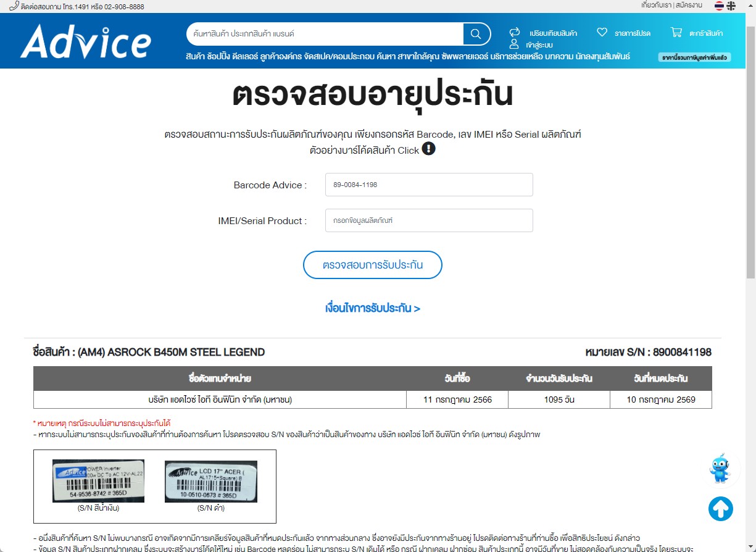The image size is (756, 552).
Task: Click purchase date 11 กรกฎาคม 2566
Action: pos(457,399)
